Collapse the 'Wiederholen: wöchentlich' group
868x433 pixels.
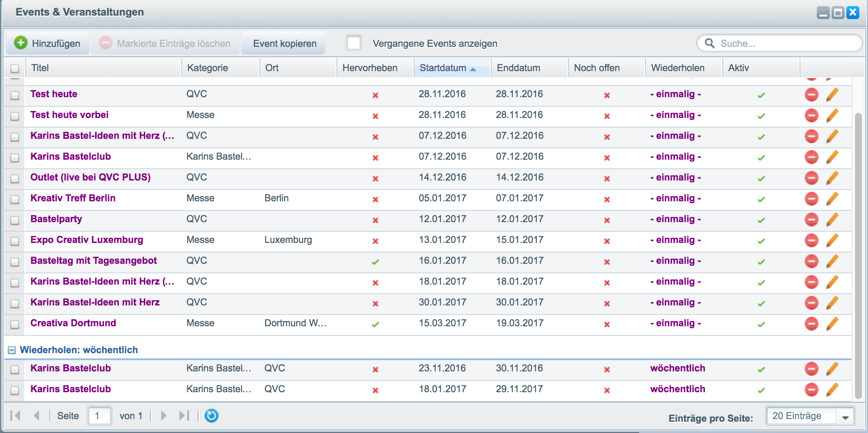(x=12, y=350)
